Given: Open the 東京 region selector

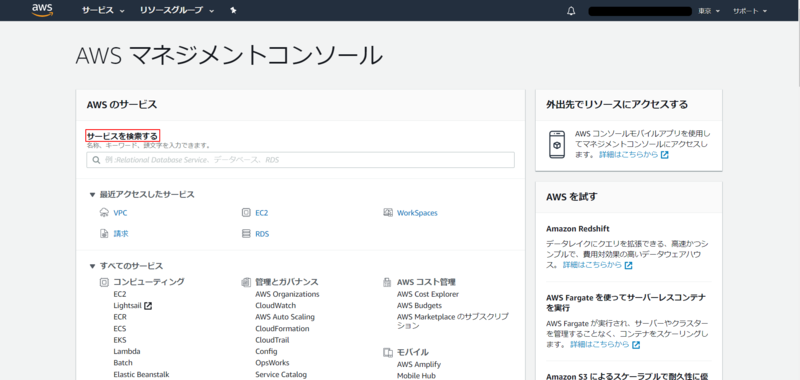Looking at the screenshot, I should coord(709,11).
